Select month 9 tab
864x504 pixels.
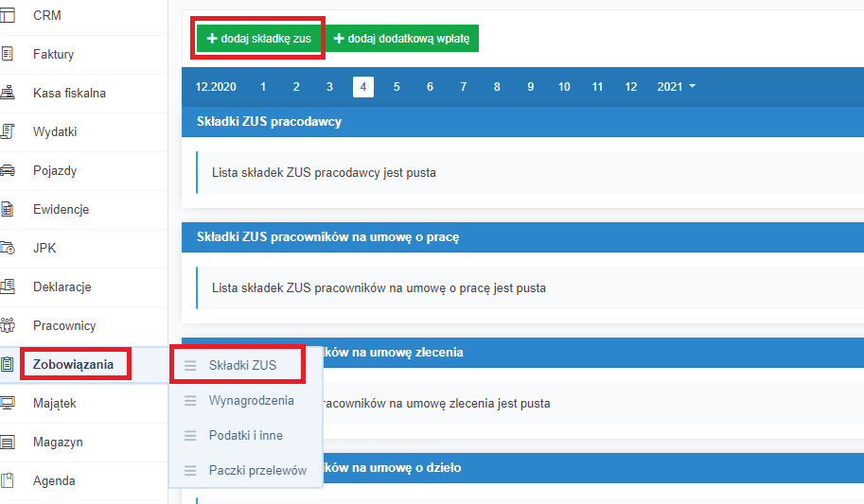[x=531, y=87]
